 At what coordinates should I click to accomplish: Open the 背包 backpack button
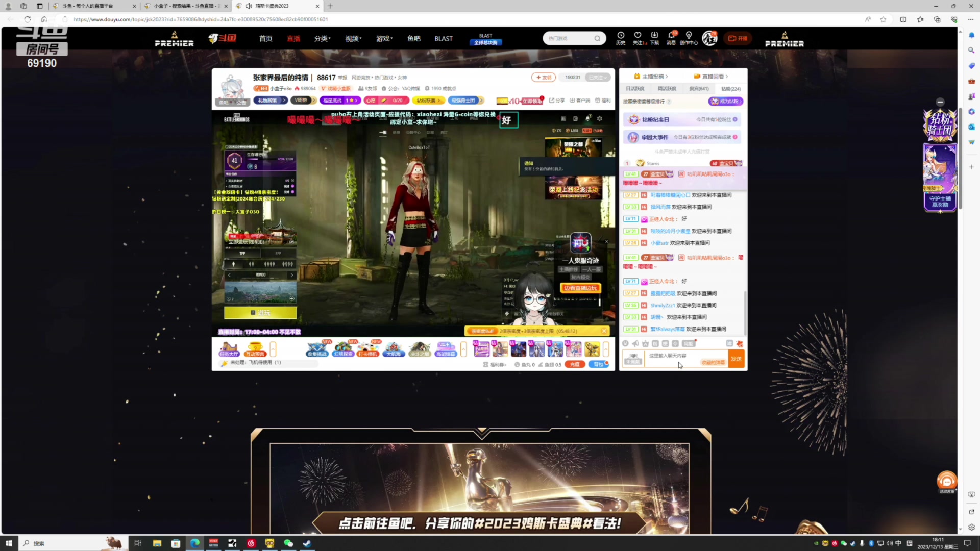(599, 365)
